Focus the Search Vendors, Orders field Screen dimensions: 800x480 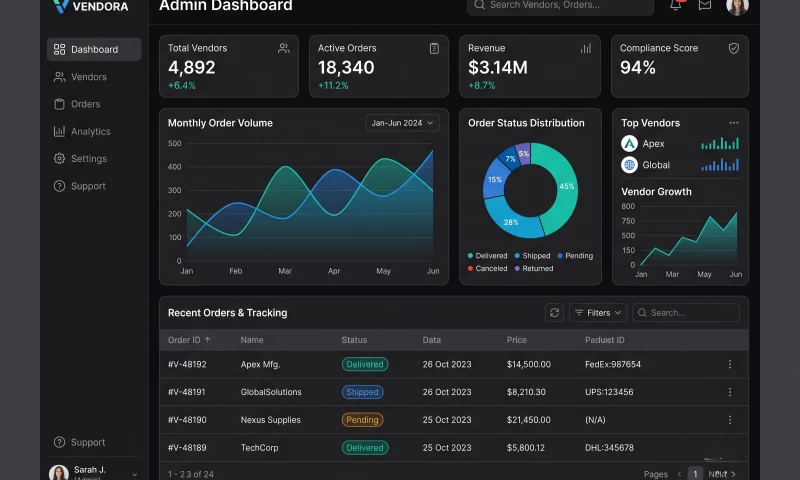(x=560, y=6)
